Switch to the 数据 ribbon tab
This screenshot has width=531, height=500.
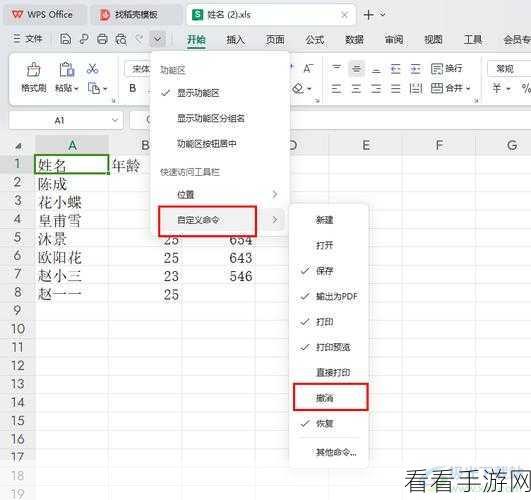tap(355, 40)
